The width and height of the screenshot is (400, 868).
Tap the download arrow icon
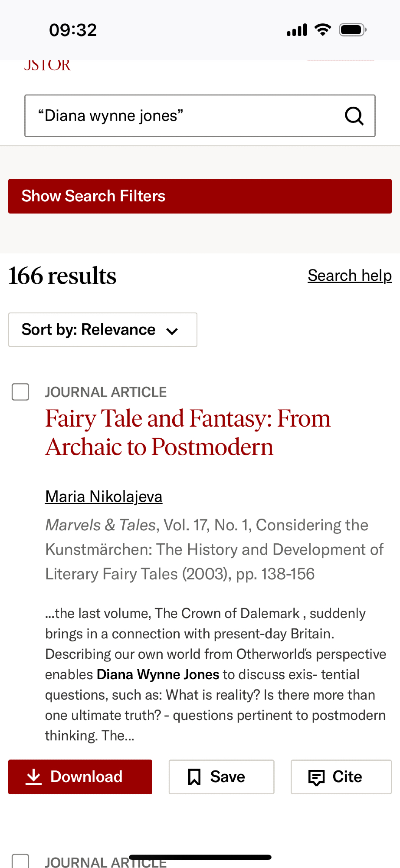(x=33, y=777)
